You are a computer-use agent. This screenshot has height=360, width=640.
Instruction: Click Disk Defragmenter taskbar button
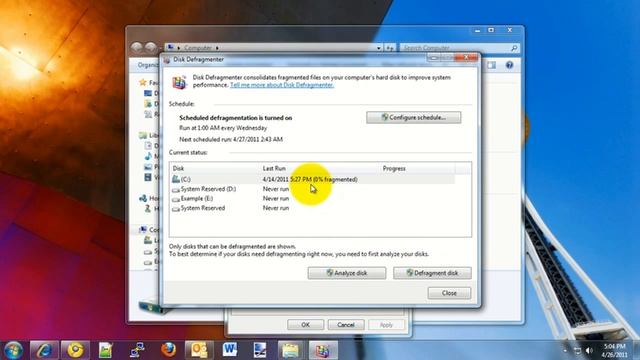point(322,350)
